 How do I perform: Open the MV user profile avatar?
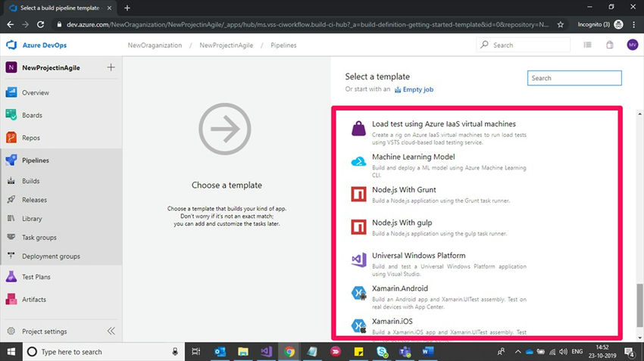point(633,45)
